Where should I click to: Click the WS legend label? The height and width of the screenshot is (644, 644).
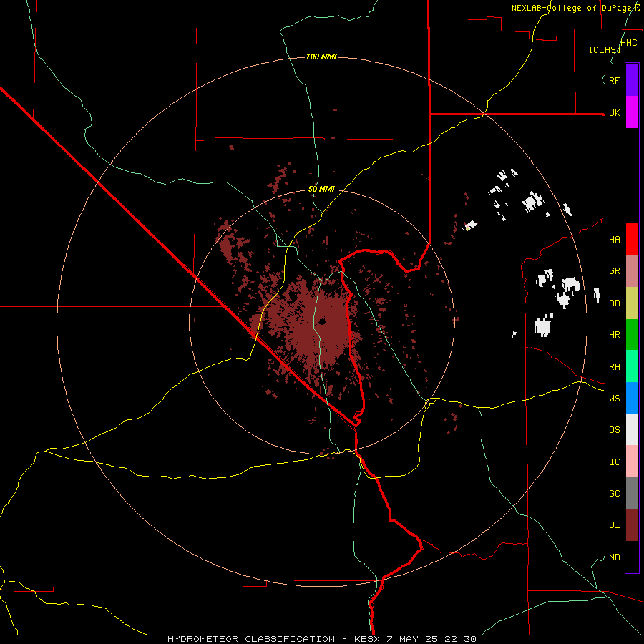[x=614, y=398]
